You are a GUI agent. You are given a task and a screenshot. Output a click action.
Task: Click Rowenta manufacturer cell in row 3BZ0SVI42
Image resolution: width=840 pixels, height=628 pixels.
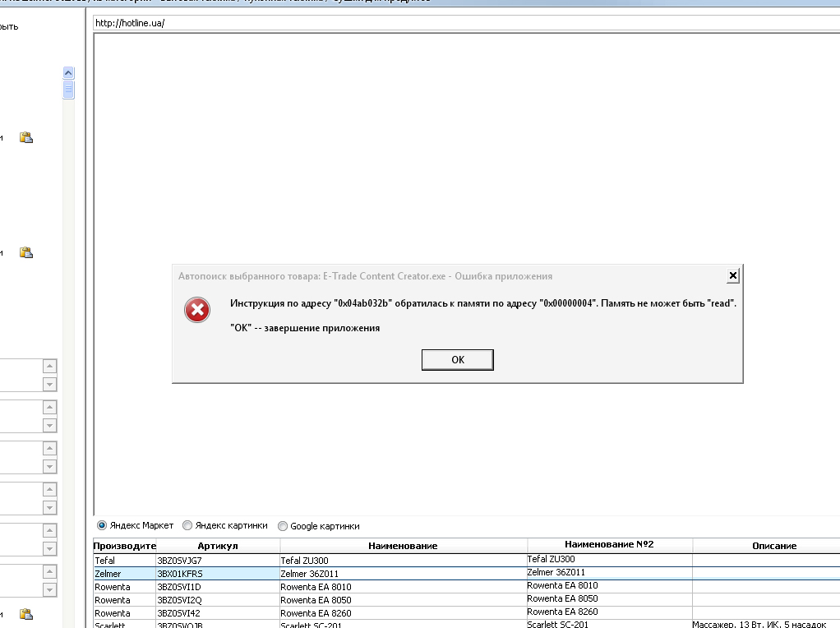coord(125,613)
